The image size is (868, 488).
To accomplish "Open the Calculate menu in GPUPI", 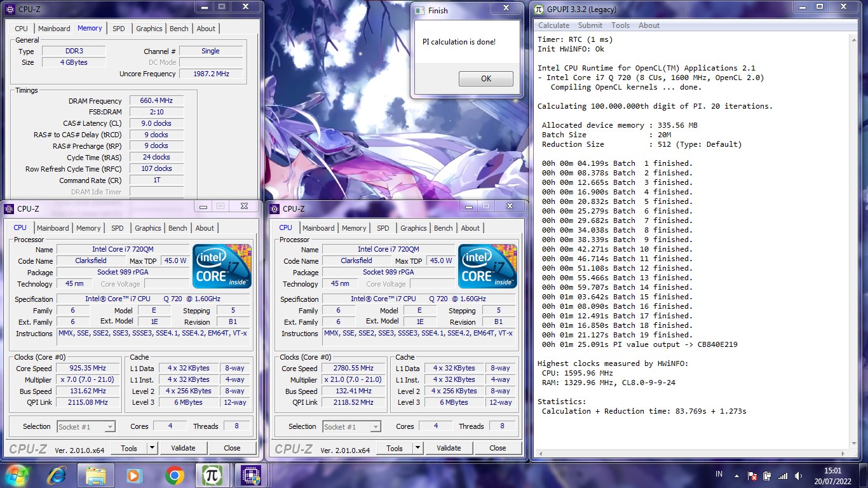I will (x=554, y=25).
